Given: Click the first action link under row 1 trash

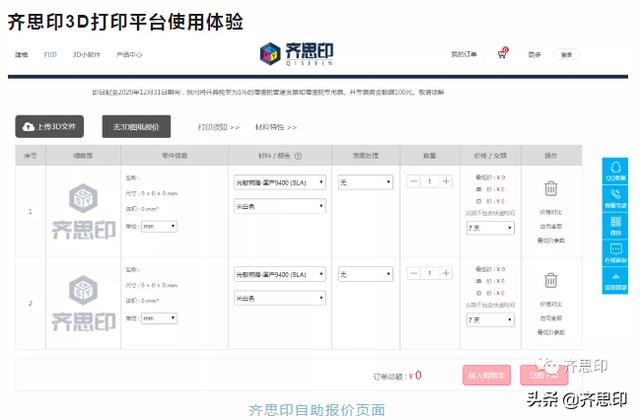Looking at the screenshot, I should tap(551, 212).
